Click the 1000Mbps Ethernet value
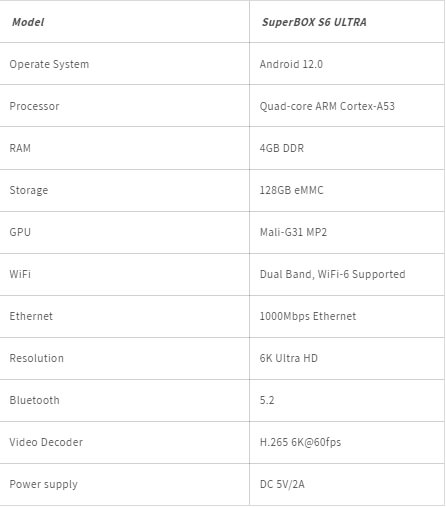This screenshot has width=446, height=507. [x=308, y=316]
